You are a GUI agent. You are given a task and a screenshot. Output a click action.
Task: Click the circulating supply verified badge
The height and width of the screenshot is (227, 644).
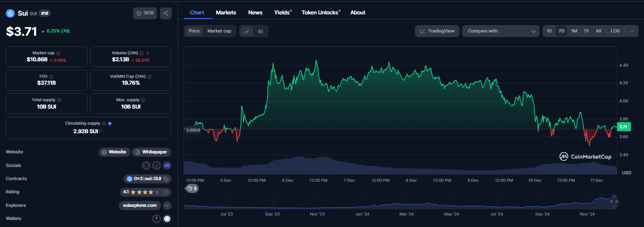[110, 123]
